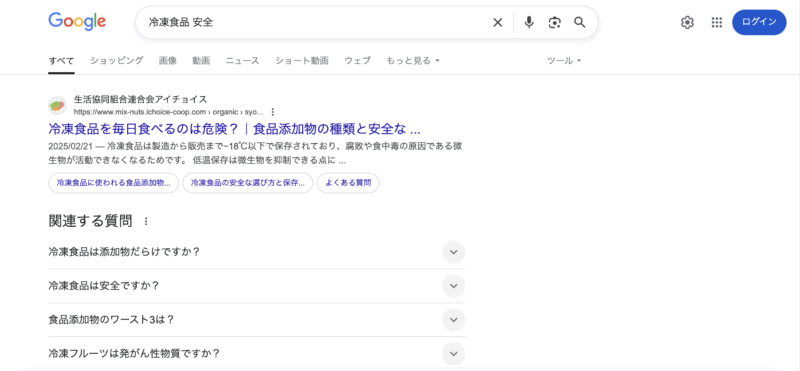Click the 冷凍食品の安全な選び方と保存... chip
Viewport: 800px width, 371px height.
[x=247, y=183]
